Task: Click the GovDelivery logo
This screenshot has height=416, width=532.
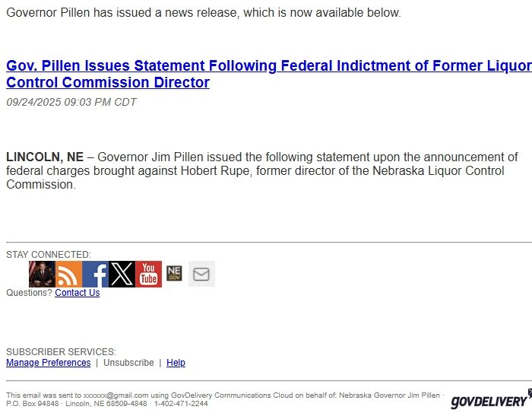Action: click(489, 400)
